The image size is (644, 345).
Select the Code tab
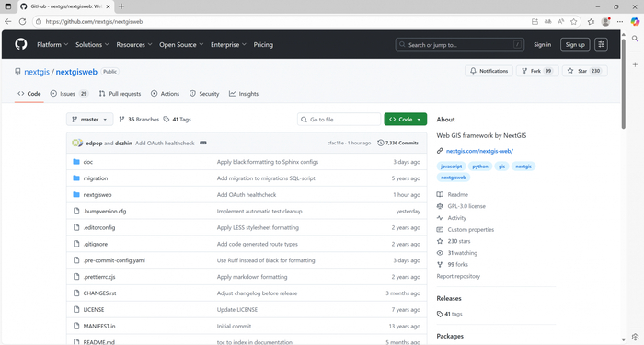(29, 94)
